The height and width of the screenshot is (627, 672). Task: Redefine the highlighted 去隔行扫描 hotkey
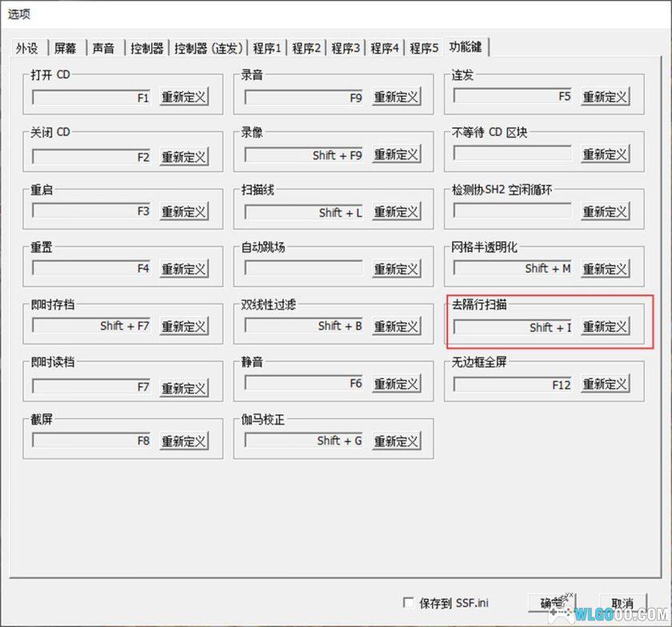[x=606, y=326]
